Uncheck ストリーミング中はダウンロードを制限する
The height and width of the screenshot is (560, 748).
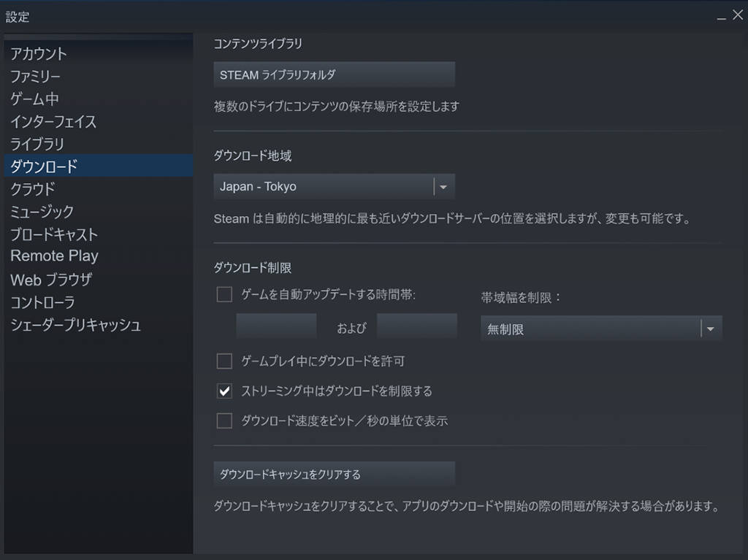[224, 391]
